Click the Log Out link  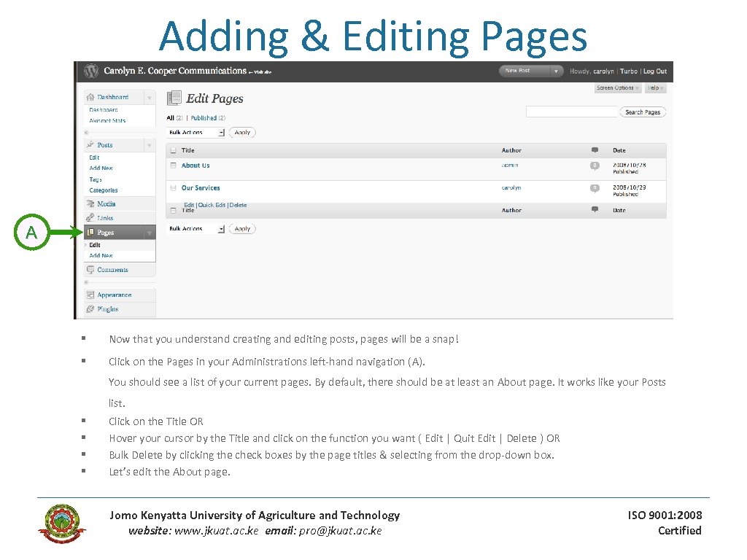tap(655, 71)
